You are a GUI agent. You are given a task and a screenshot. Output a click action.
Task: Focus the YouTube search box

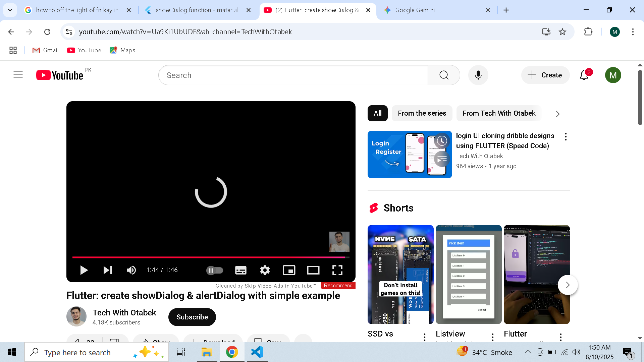(293, 75)
